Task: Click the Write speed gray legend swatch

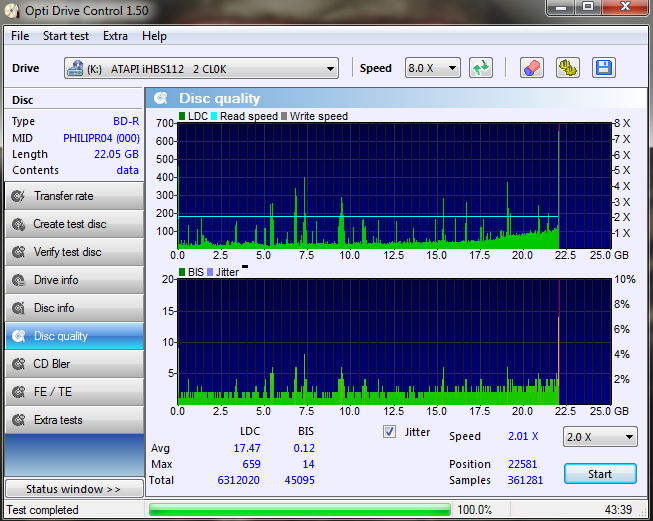Action: tap(284, 116)
